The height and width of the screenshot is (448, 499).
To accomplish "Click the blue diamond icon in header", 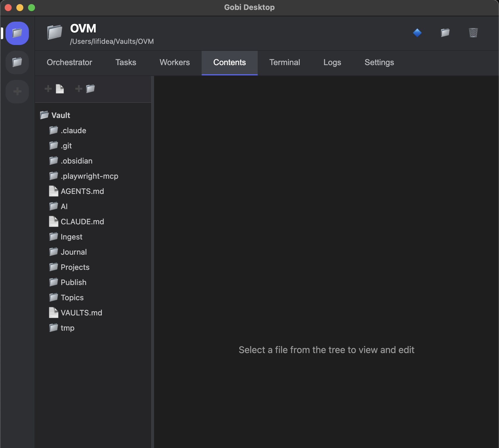I will click(417, 32).
